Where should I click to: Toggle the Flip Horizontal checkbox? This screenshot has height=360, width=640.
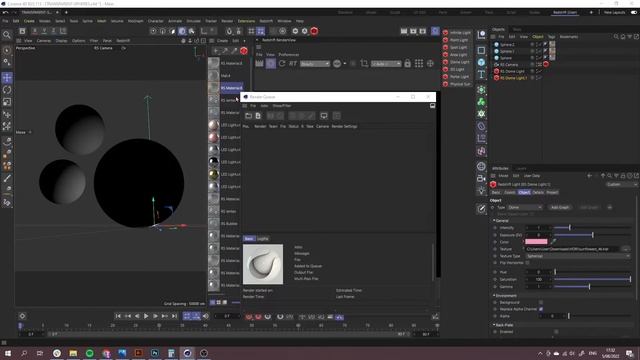tap(527, 263)
